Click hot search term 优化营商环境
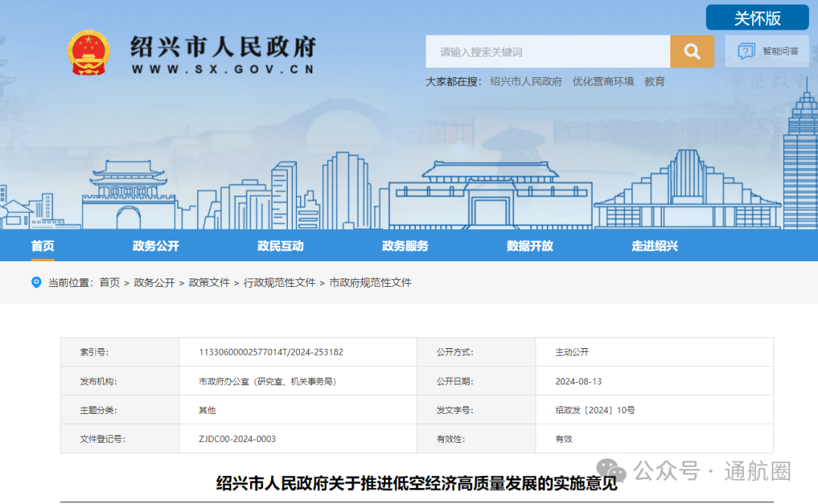This screenshot has width=818, height=504. pos(603,82)
